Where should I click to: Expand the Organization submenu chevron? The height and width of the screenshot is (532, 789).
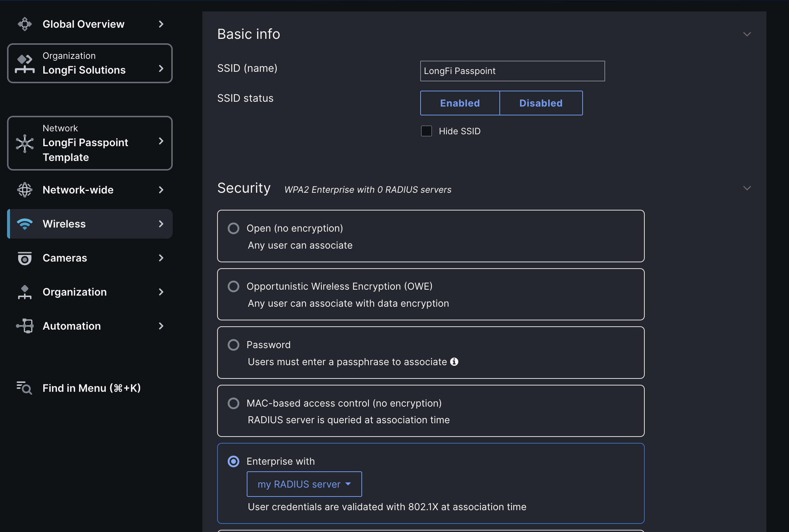point(161,292)
